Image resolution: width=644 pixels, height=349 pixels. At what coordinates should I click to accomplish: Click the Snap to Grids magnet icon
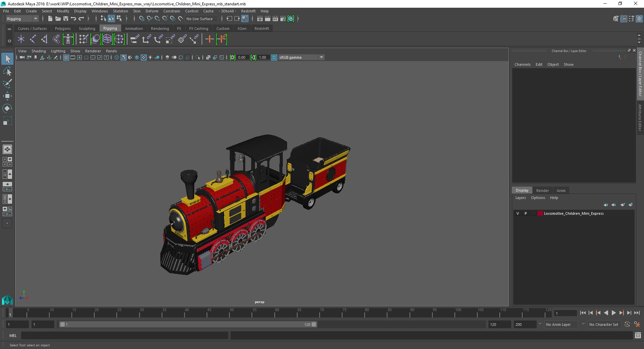(x=142, y=19)
